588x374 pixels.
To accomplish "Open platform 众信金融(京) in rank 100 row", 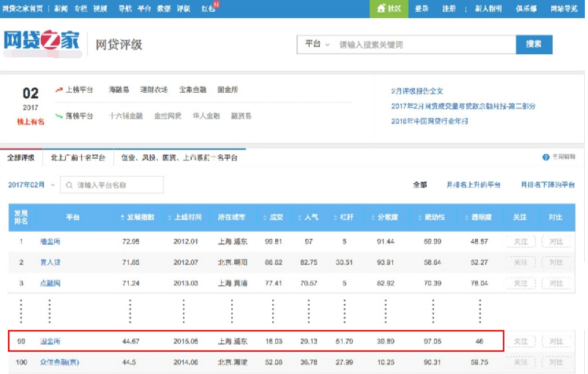I will point(60,362).
